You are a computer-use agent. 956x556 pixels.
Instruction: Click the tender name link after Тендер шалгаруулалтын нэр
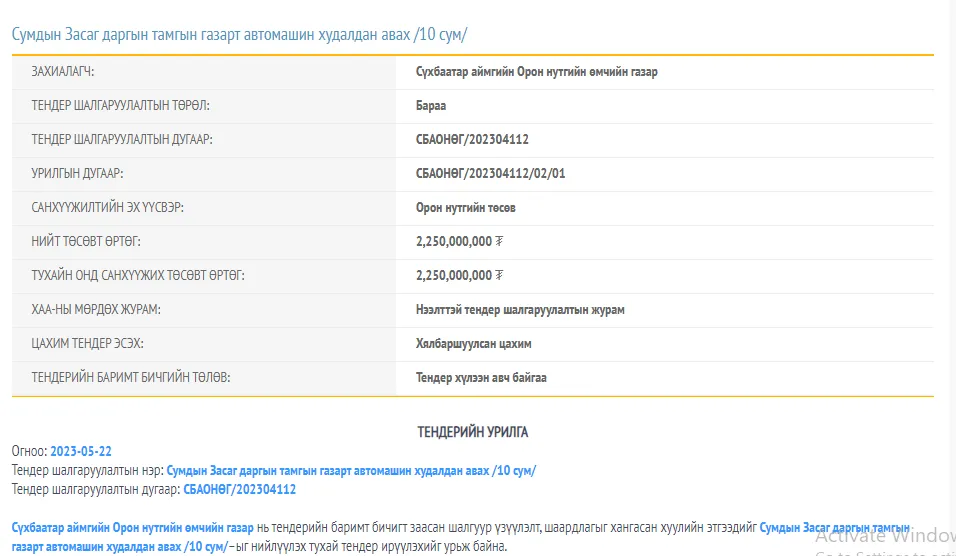point(351,471)
